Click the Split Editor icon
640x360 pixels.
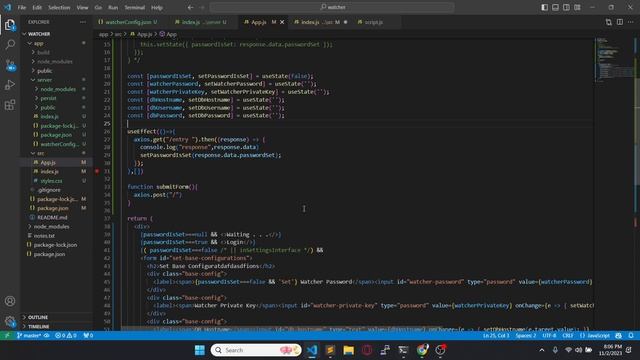pos(620,22)
